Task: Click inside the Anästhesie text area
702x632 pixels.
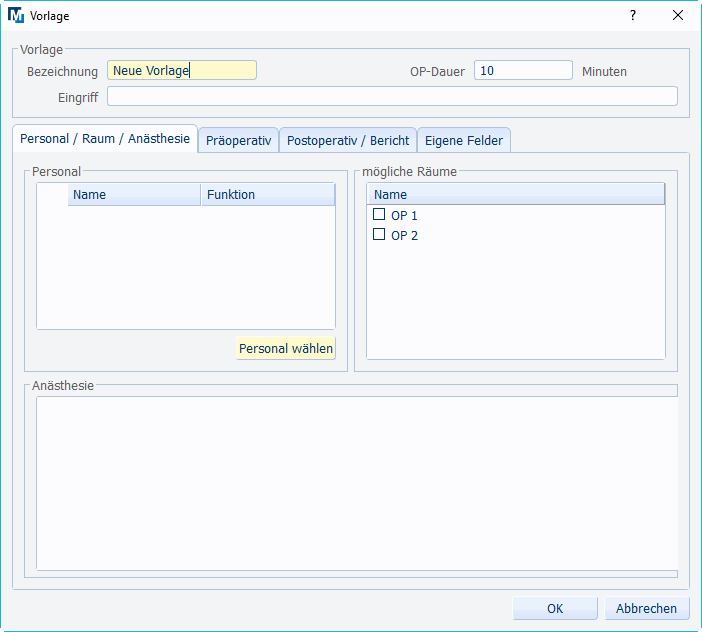Action: (356, 483)
